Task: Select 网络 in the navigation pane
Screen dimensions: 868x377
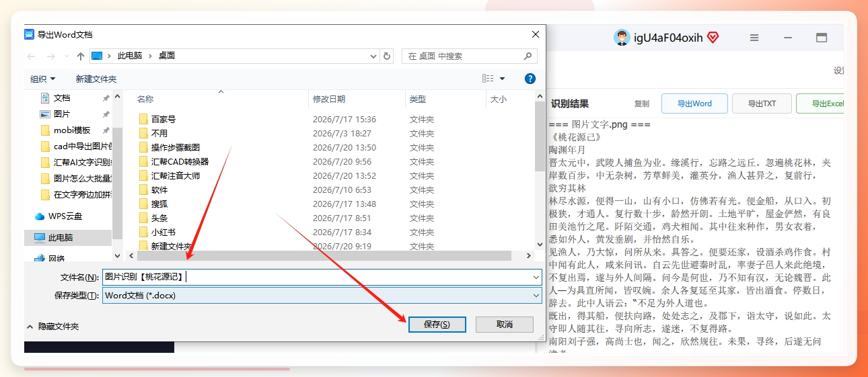Action: pyautogui.click(x=57, y=258)
